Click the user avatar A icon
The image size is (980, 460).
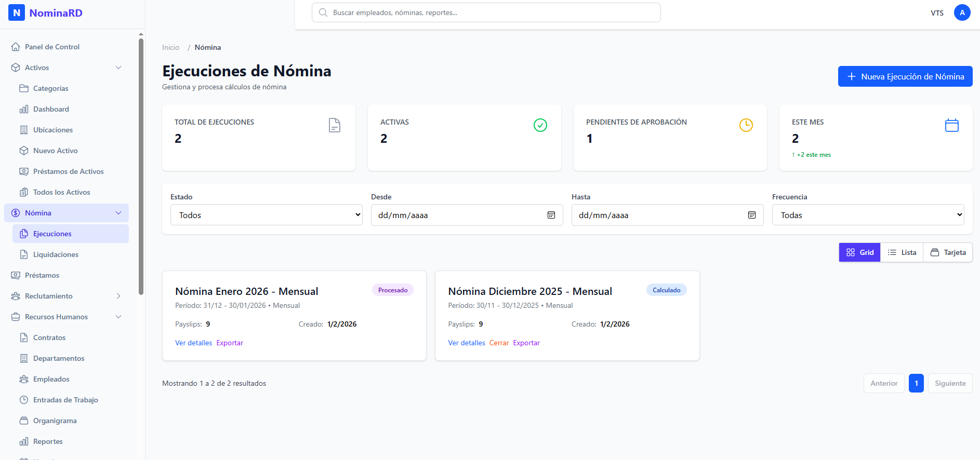pos(962,12)
